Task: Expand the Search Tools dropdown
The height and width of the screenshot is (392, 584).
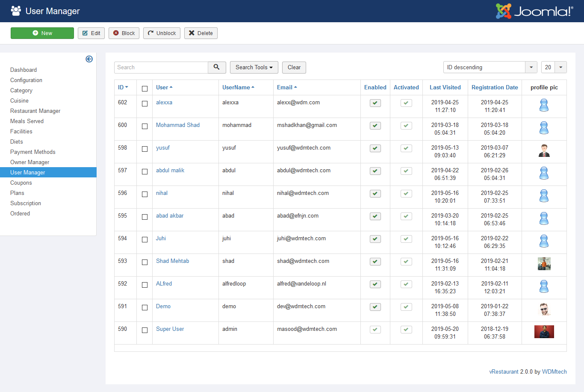Action: tap(254, 68)
